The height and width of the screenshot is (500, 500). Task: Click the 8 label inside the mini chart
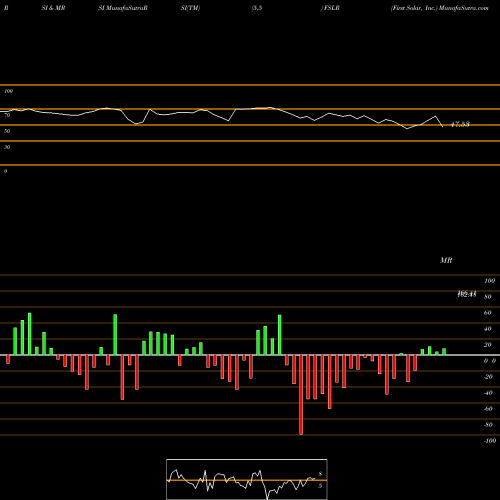[x=320, y=474]
